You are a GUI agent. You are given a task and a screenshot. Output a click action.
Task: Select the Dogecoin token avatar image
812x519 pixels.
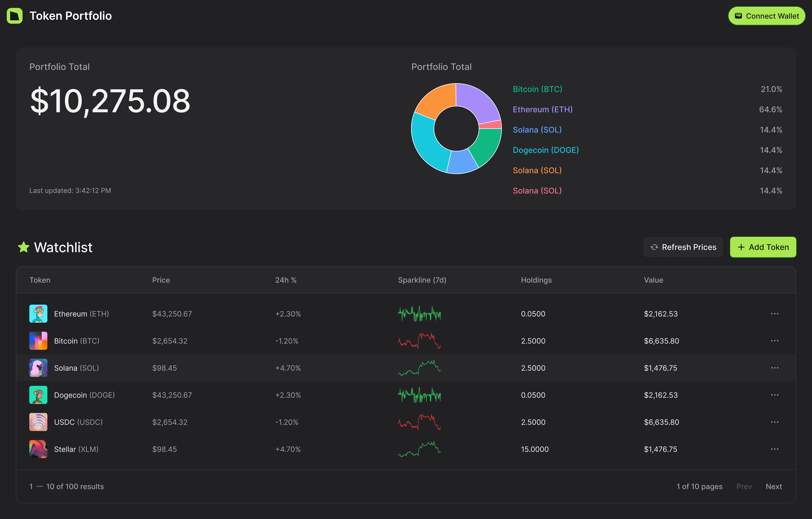click(x=38, y=395)
